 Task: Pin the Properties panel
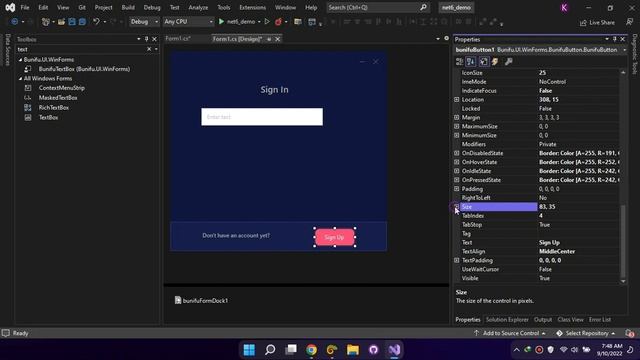point(615,39)
